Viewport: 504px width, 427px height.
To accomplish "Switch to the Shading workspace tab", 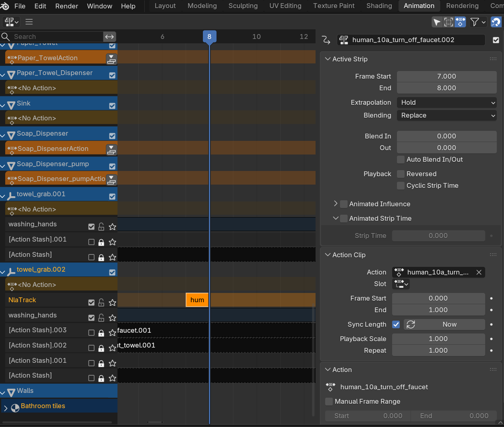I will (x=379, y=6).
